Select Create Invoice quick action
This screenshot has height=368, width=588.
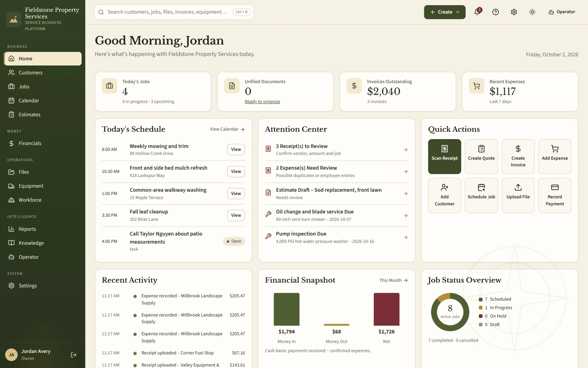coord(518,156)
